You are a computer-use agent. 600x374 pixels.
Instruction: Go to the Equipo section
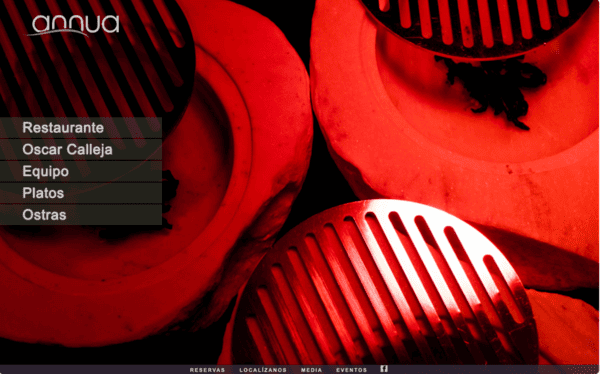tap(81, 171)
